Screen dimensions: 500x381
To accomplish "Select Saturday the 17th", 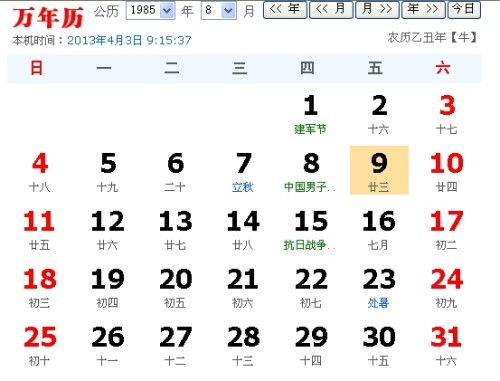I will point(447,230).
